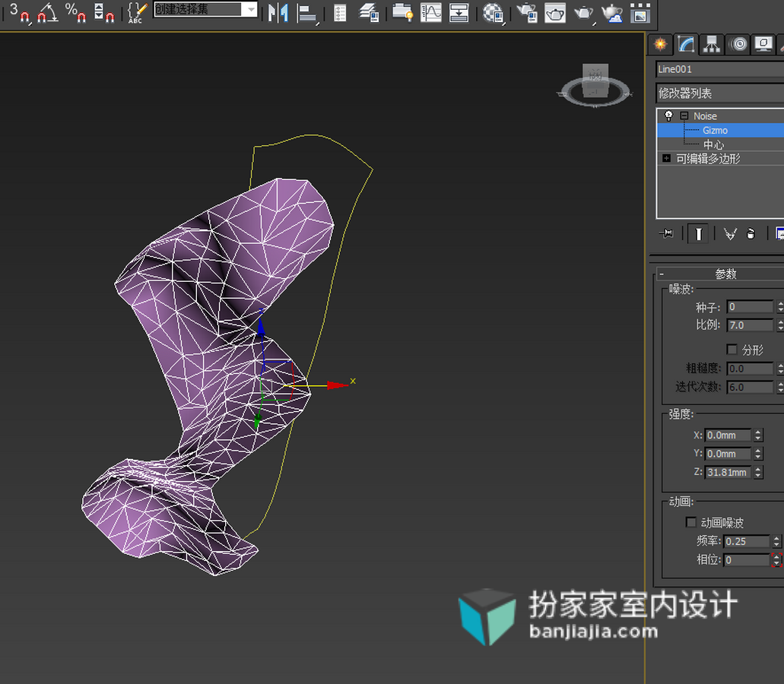784x684 pixels.
Task: Open Render Setup teapot icon
Action: coord(526,12)
